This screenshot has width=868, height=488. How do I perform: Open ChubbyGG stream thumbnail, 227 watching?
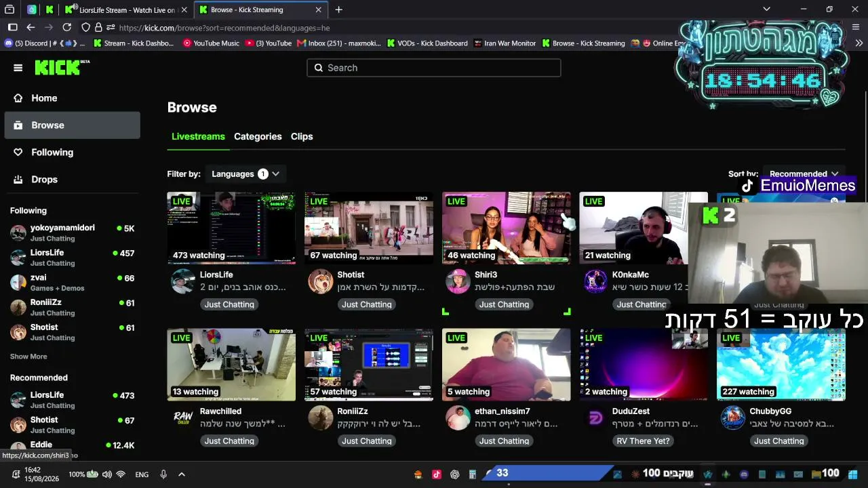[x=781, y=365]
